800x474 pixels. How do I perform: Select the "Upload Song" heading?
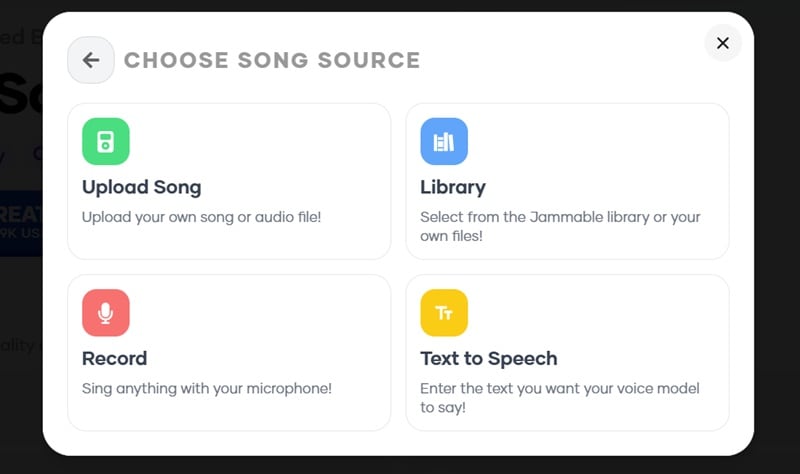(141, 187)
